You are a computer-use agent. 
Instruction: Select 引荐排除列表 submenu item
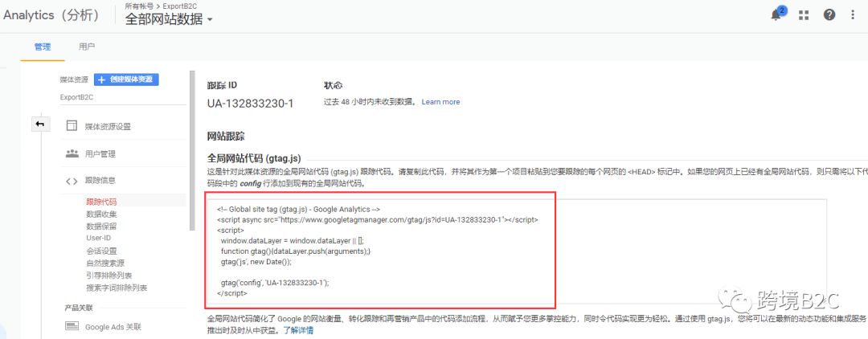pos(109,276)
